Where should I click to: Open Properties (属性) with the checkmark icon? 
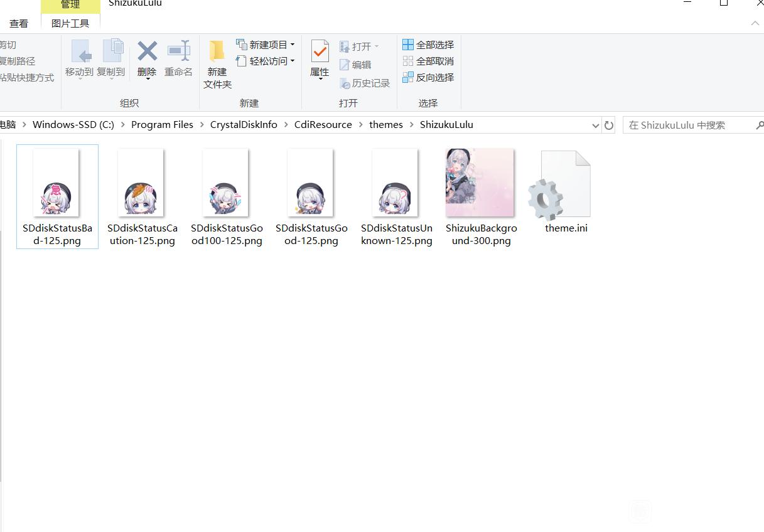(x=320, y=51)
